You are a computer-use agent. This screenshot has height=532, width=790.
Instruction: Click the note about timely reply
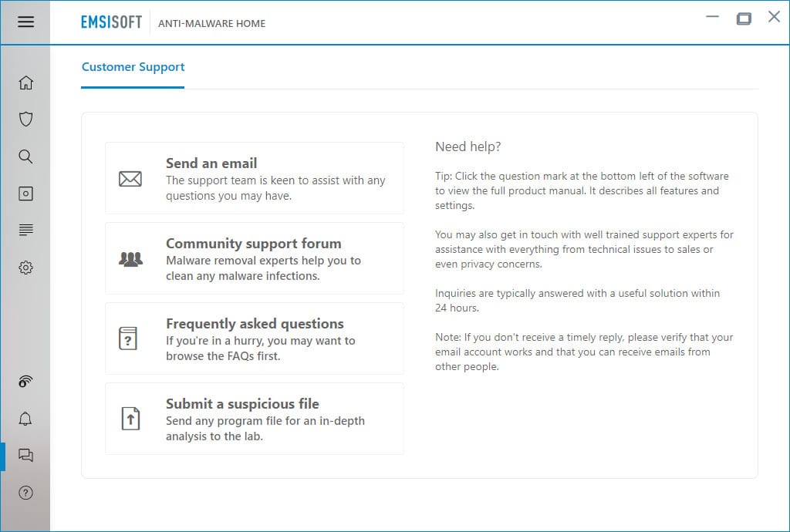[584, 352]
